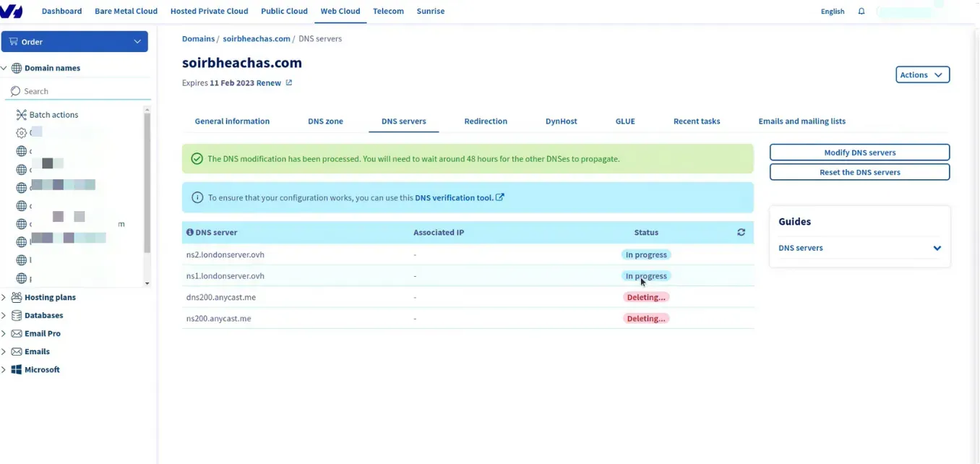Click Domains breadcrumb link
The width and height of the screenshot is (980, 464).
tap(198, 38)
